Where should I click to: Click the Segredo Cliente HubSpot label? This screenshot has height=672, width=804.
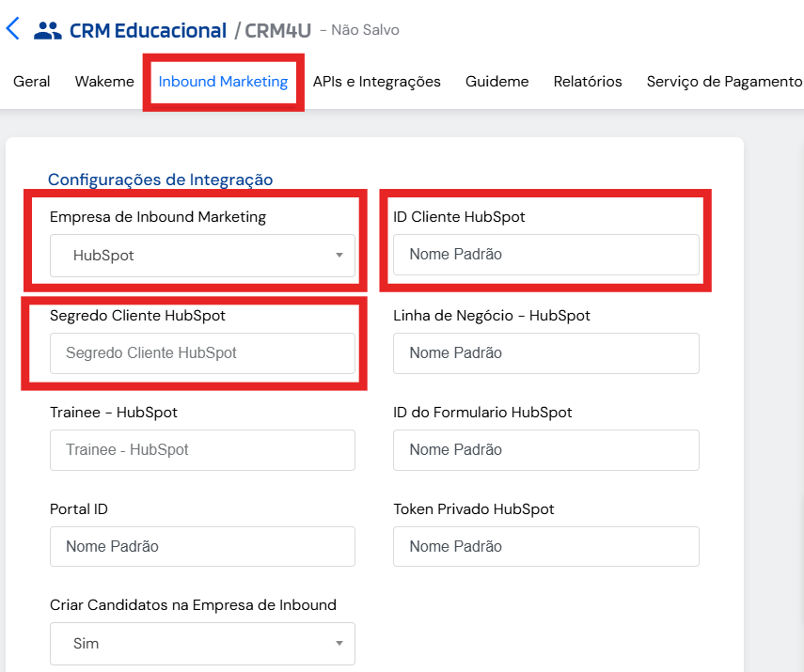coord(137,315)
